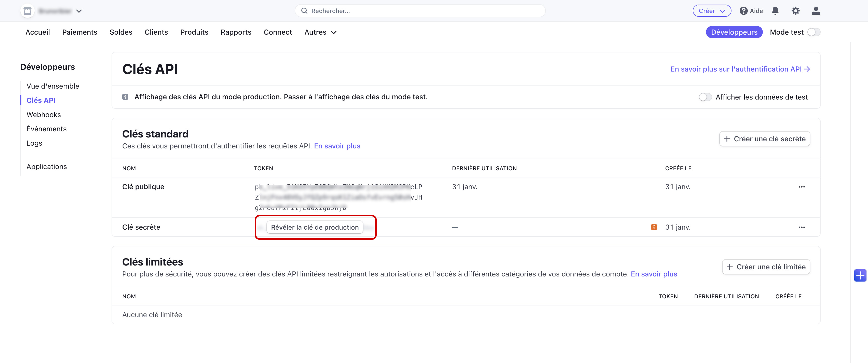Click the orange info icon beside Clé secrète date
Image resolution: width=868 pixels, height=363 pixels.
(654, 227)
